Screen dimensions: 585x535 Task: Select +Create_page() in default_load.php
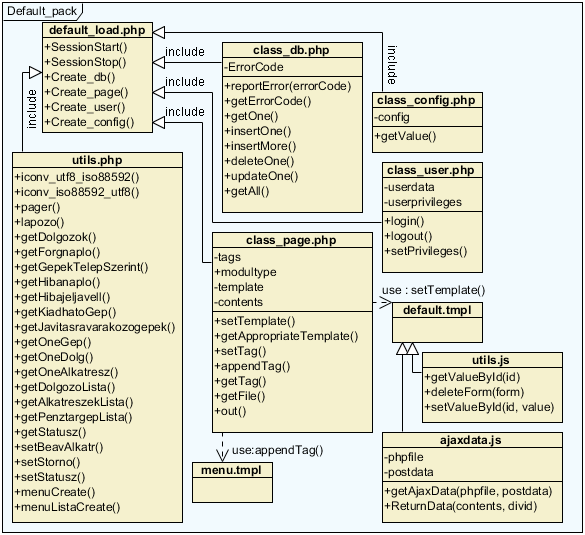tap(86, 92)
